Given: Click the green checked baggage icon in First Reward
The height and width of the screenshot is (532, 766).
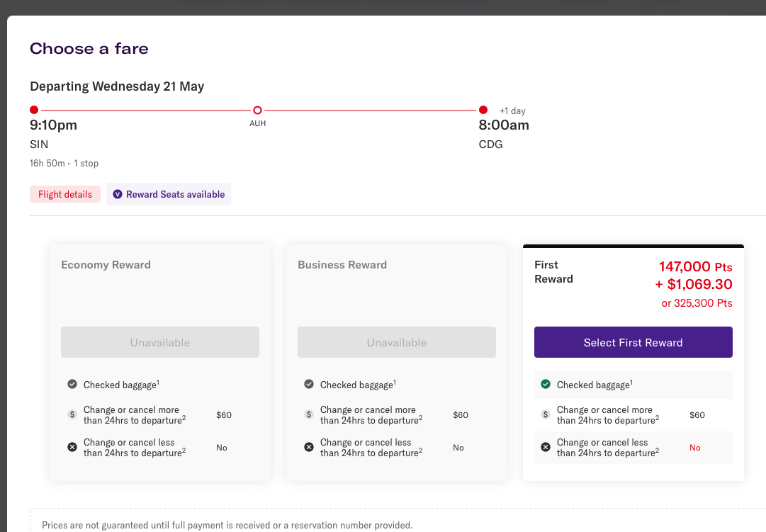Looking at the screenshot, I should click(546, 385).
